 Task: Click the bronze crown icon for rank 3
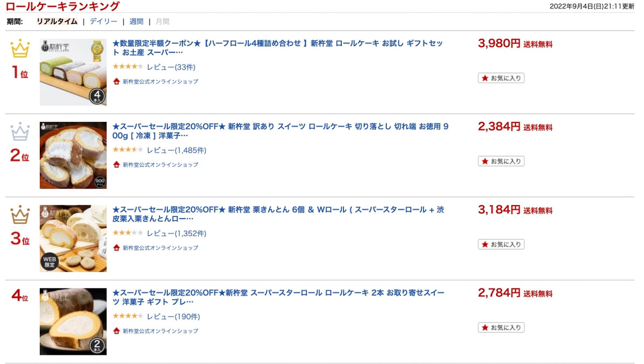(20, 215)
